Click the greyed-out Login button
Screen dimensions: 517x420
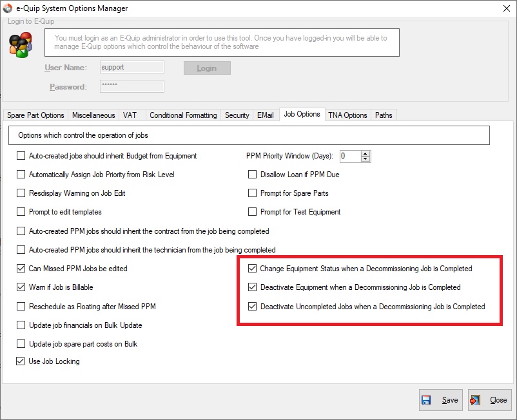pyautogui.click(x=207, y=68)
